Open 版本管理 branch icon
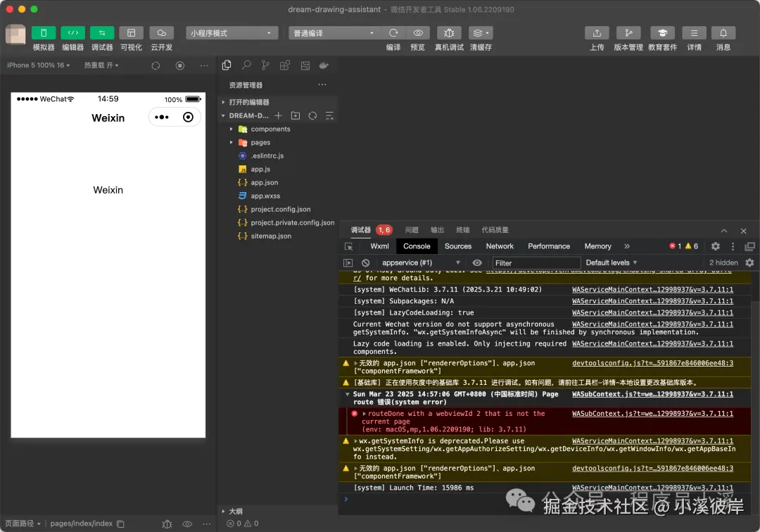This screenshot has width=760, height=532. pos(628,33)
